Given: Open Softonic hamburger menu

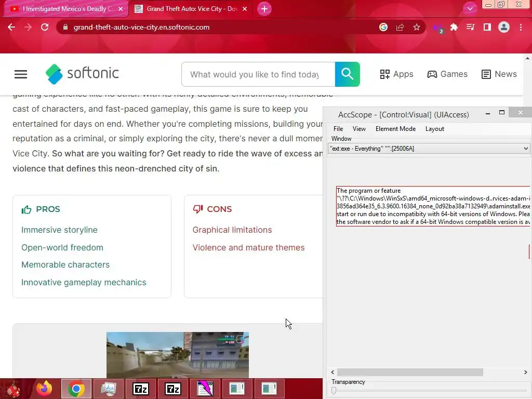Looking at the screenshot, I should coord(21,74).
